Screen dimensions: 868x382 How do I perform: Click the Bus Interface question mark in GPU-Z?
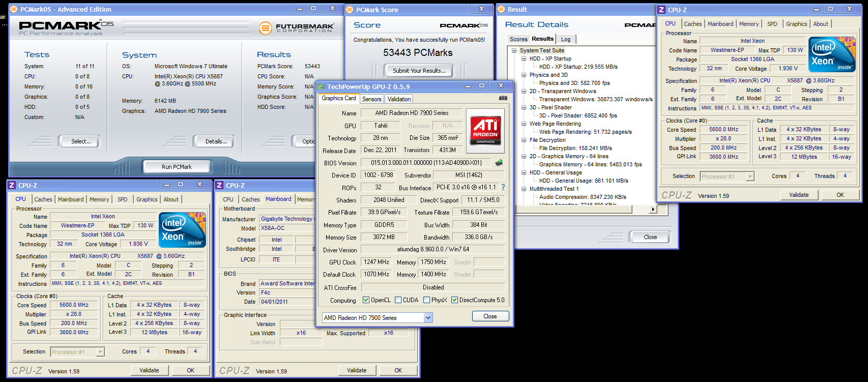point(503,187)
